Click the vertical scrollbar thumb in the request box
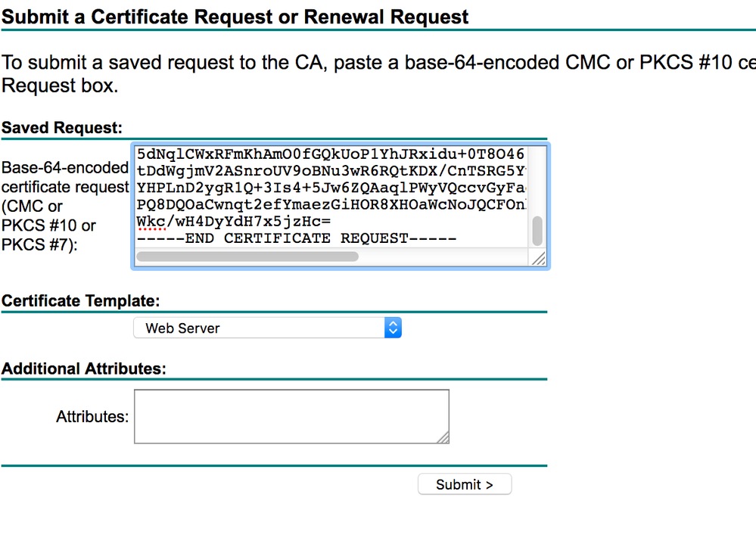The height and width of the screenshot is (538, 756). pos(537,231)
